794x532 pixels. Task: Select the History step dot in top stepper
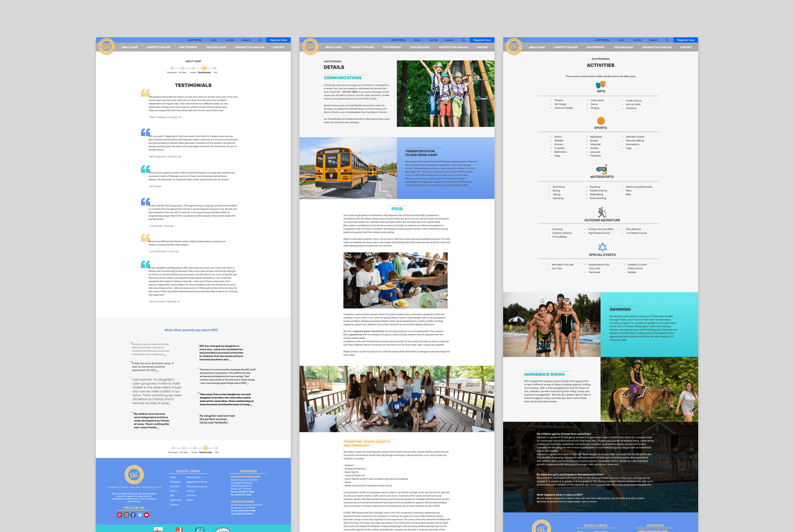point(193,68)
